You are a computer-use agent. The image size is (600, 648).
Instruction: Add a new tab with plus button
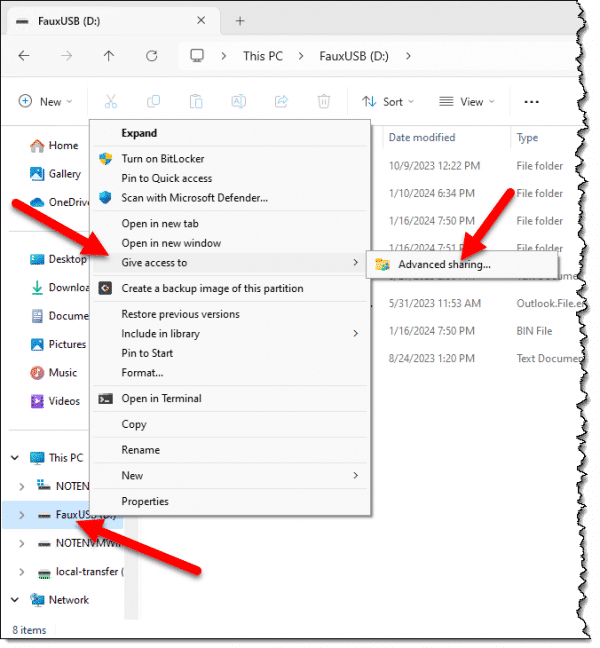click(240, 20)
